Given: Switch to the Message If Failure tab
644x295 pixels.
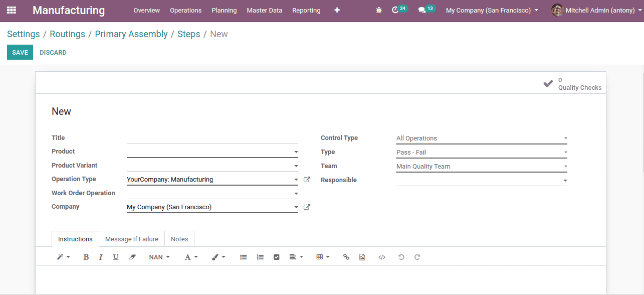Looking at the screenshot, I should click(131, 239).
